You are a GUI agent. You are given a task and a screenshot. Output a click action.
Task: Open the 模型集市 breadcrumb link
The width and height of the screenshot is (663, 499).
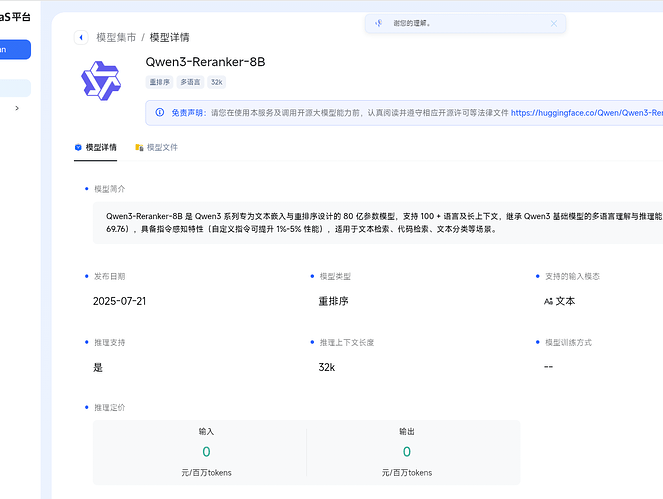coord(116,38)
